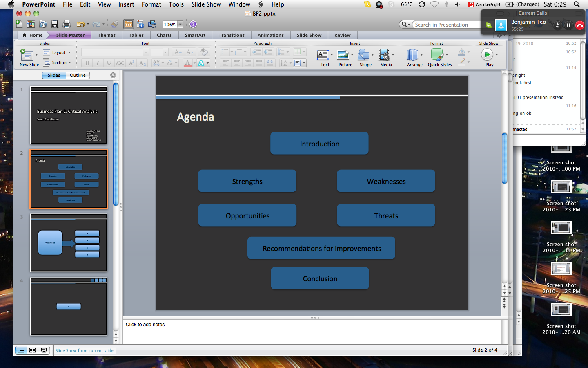Switch the side pane to Outline view
Image resolution: width=588 pixels, height=368 pixels.
point(78,75)
